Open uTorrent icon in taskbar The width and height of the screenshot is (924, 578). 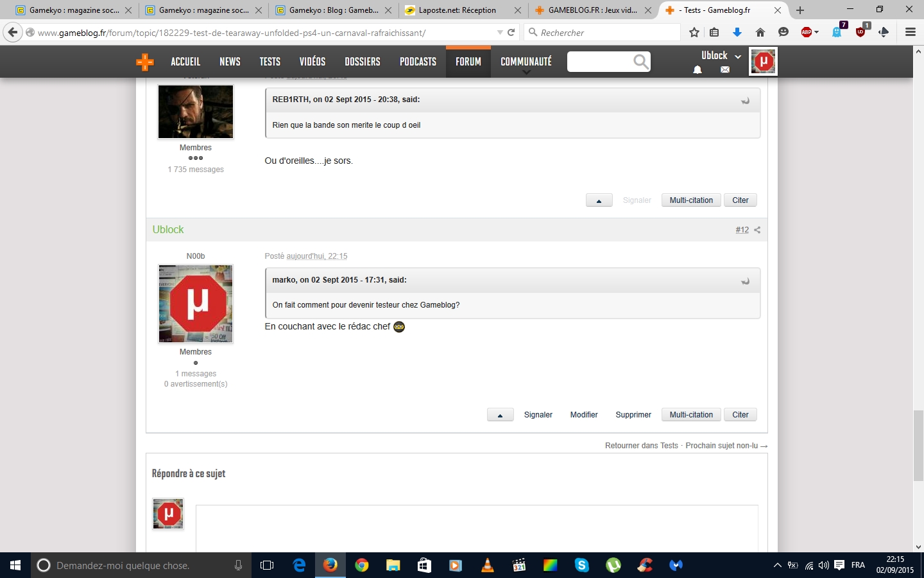tap(613, 565)
